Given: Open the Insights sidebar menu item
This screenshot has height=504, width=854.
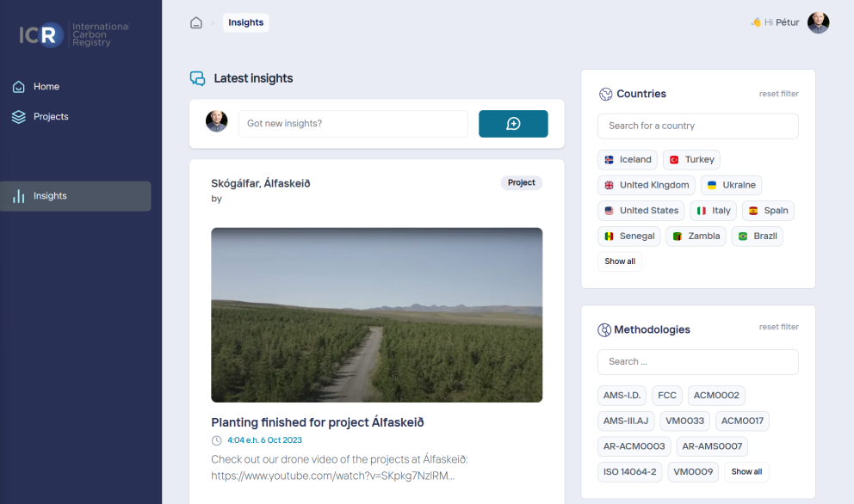Looking at the screenshot, I should (x=49, y=195).
